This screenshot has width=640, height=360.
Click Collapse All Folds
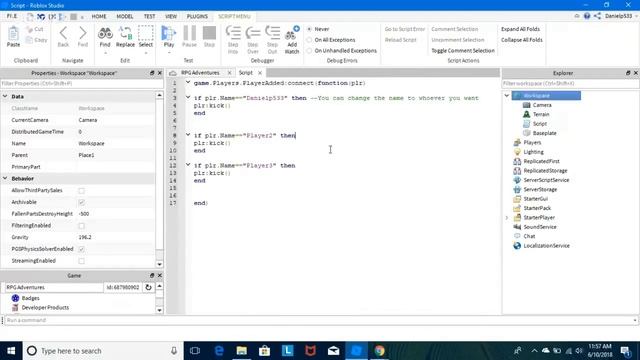point(522,40)
